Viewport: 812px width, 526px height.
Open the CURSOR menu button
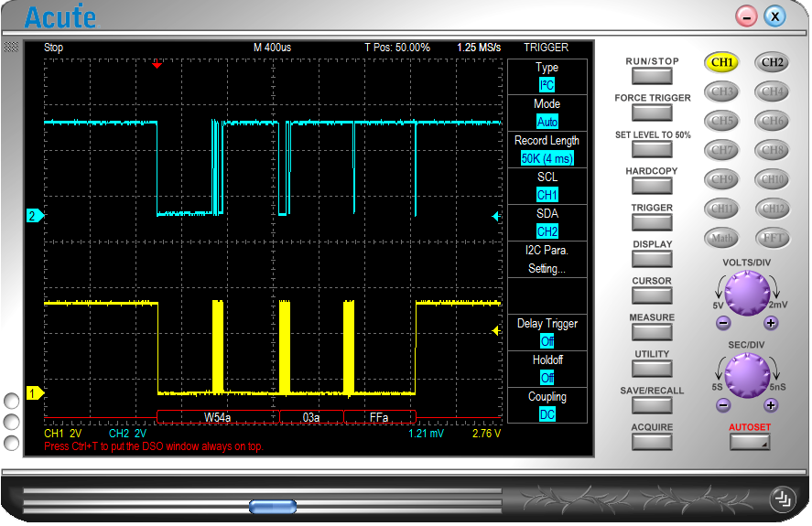pyautogui.click(x=652, y=295)
